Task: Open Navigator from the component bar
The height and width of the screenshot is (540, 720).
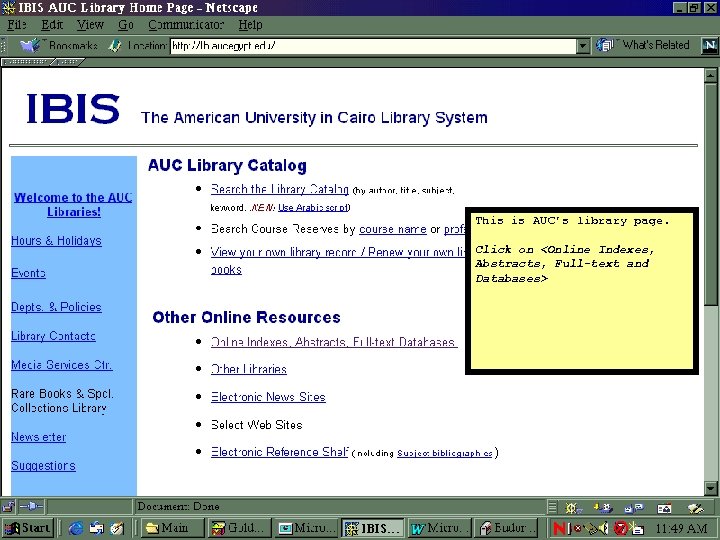Action: tap(573, 508)
